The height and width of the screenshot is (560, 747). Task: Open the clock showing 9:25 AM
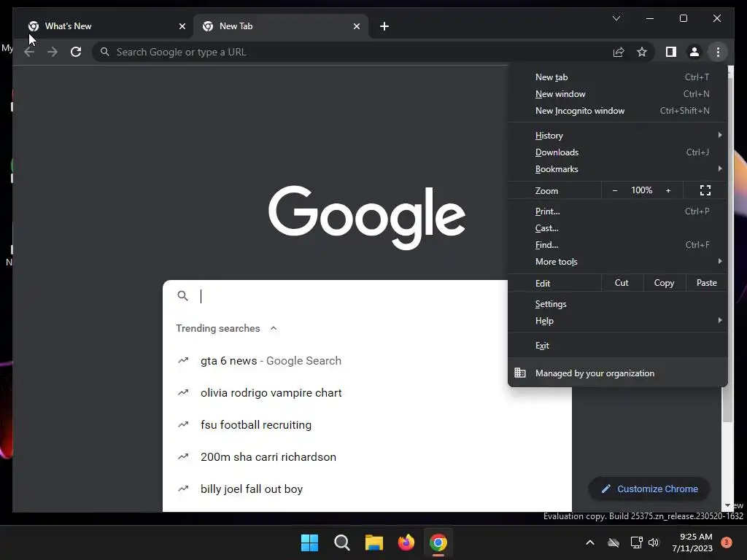[x=692, y=542]
